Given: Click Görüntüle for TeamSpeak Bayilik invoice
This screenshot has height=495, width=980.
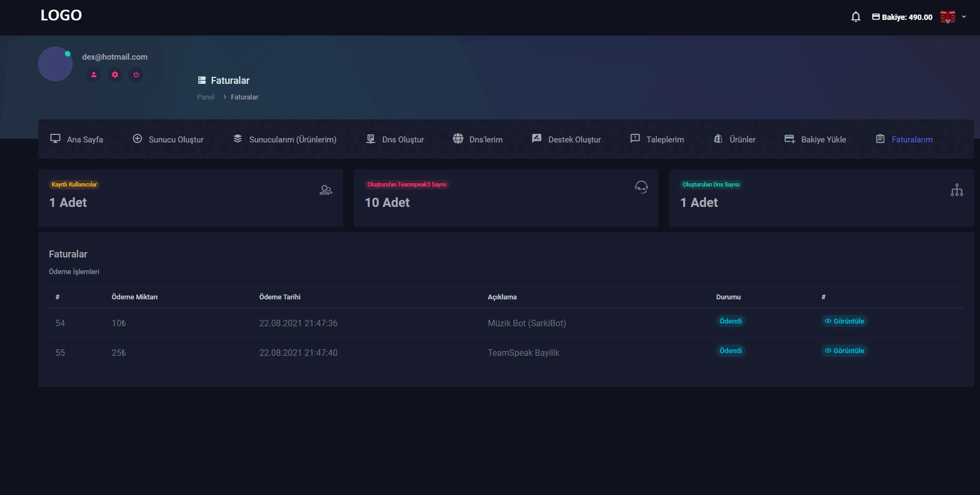Looking at the screenshot, I should pos(845,350).
